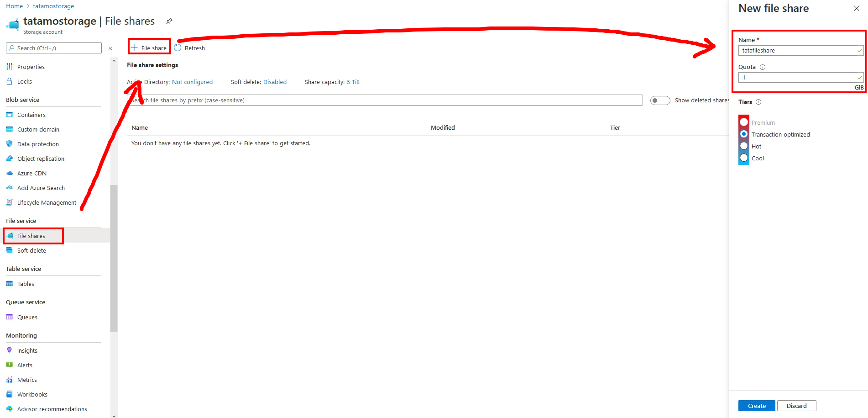The height and width of the screenshot is (418, 868).
Task: Click the Modified column header
Action: (443, 127)
